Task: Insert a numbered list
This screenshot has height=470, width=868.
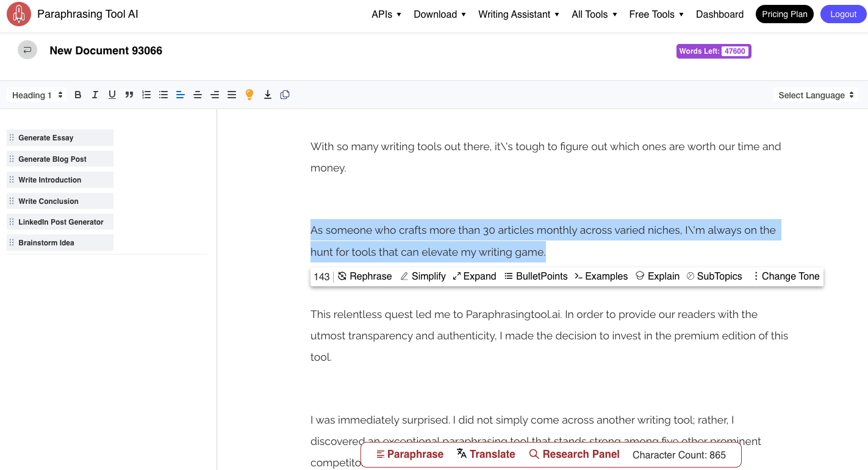Action: pyautogui.click(x=146, y=95)
